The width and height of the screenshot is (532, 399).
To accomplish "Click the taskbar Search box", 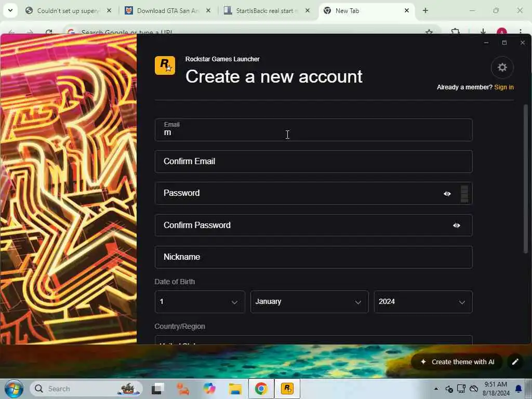I will point(86,389).
